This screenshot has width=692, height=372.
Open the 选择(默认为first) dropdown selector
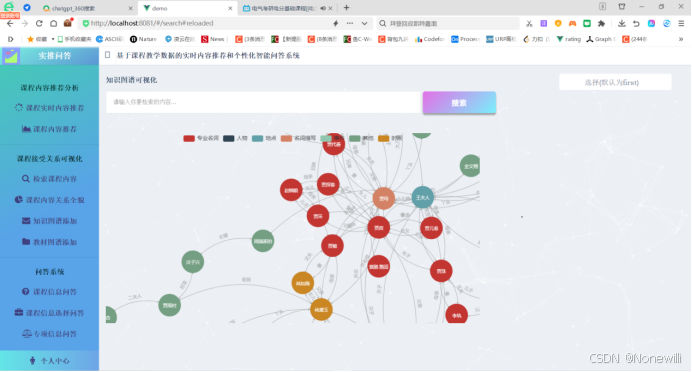pyautogui.click(x=615, y=82)
